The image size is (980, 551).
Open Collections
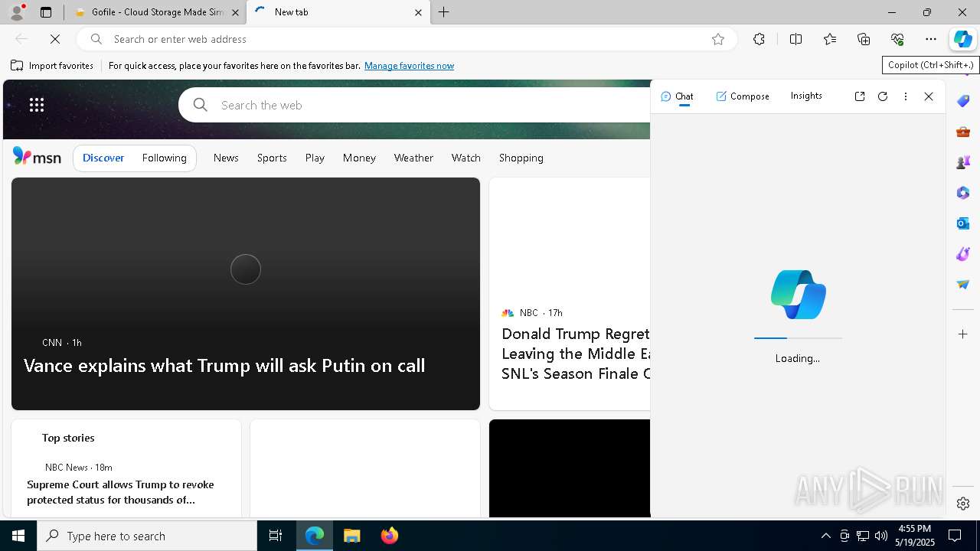point(864,39)
